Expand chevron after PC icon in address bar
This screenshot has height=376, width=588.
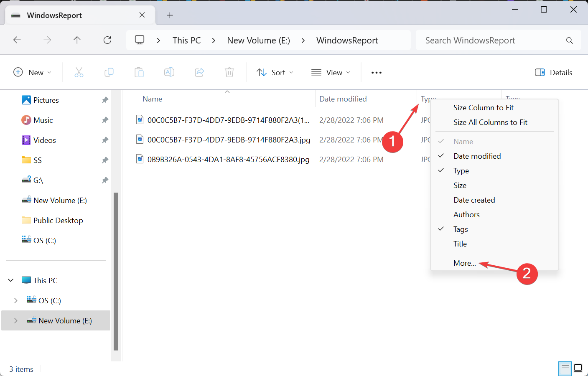(x=158, y=41)
